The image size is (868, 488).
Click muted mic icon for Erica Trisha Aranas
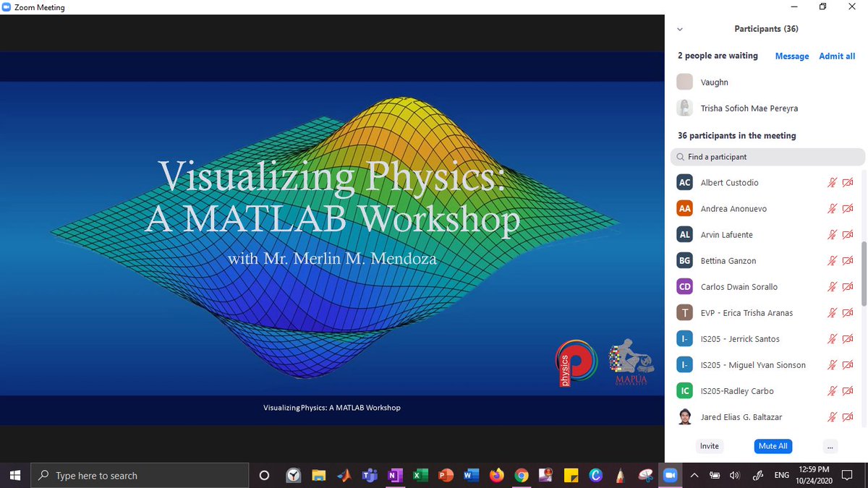832,313
